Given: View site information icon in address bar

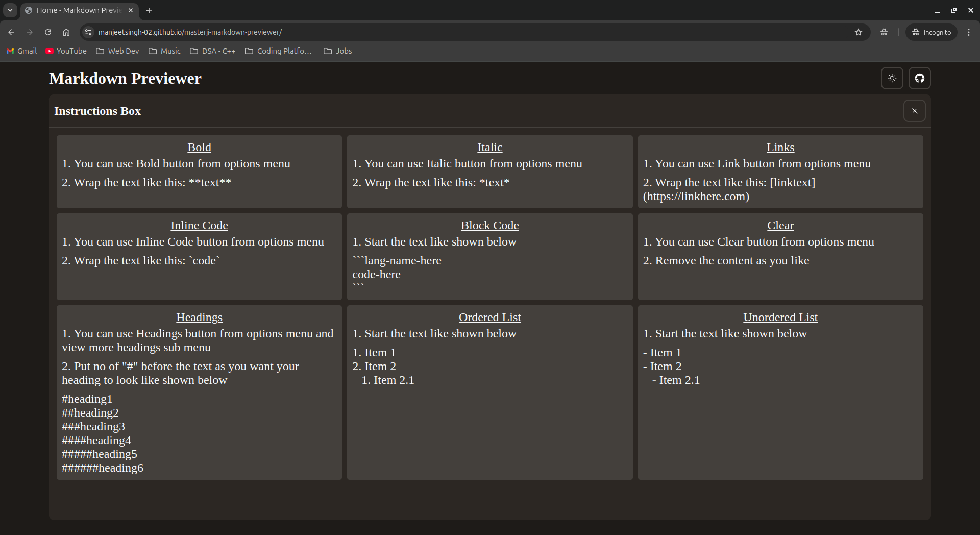Looking at the screenshot, I should coord(88,32).
